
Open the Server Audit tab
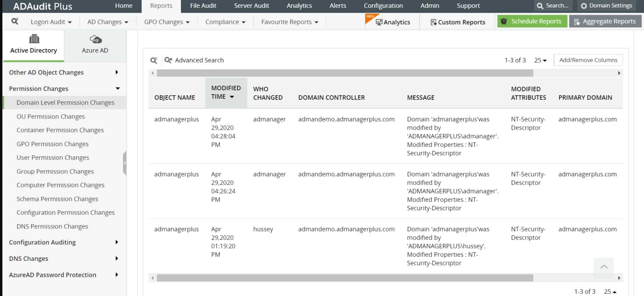point(252,6)
